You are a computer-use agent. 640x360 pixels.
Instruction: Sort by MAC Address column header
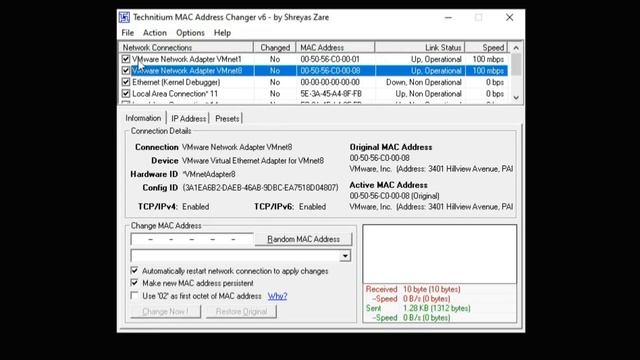336,48
